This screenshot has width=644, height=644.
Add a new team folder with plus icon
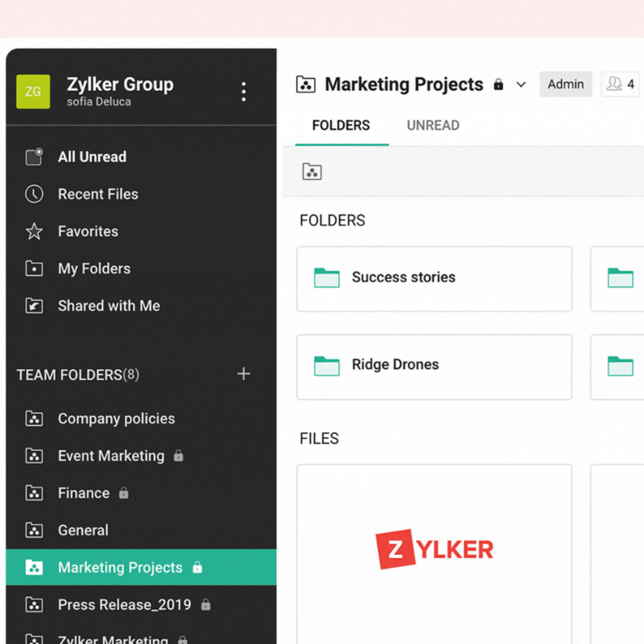243,374
